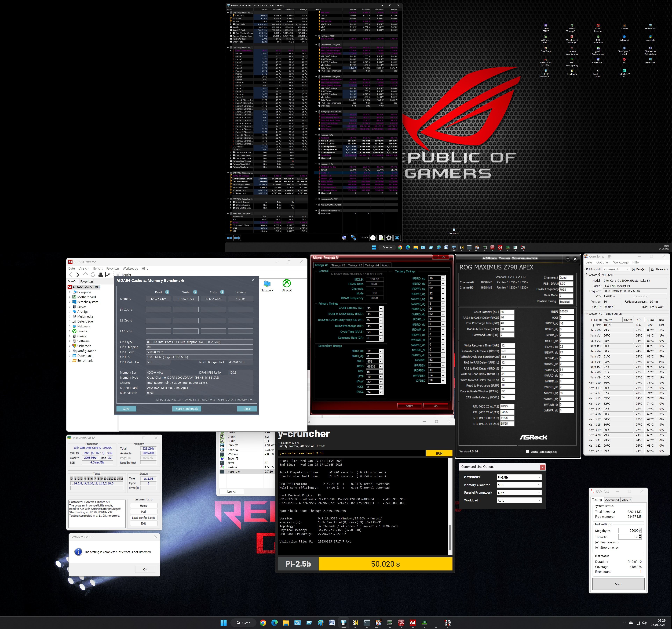Click y-cruncher output vertical scrollbar
Screen dimensions: 672x629
[x=450, y=506]
